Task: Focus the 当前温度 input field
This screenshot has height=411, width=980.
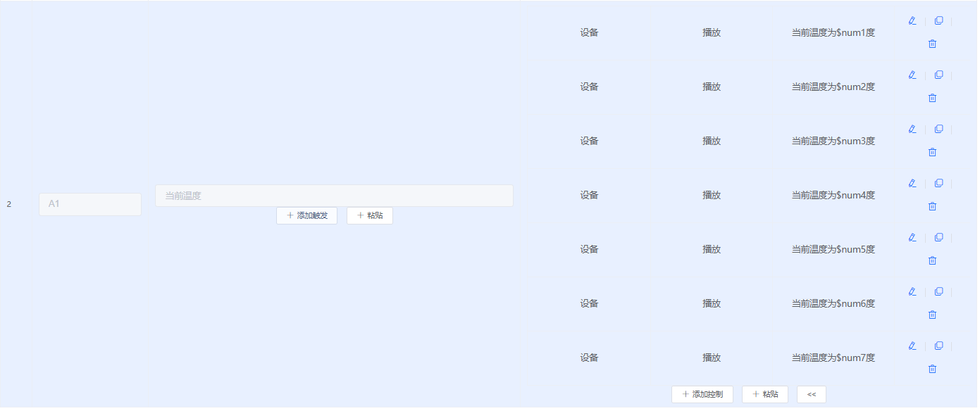Action: pyautogui.click(x=334, y=196)
